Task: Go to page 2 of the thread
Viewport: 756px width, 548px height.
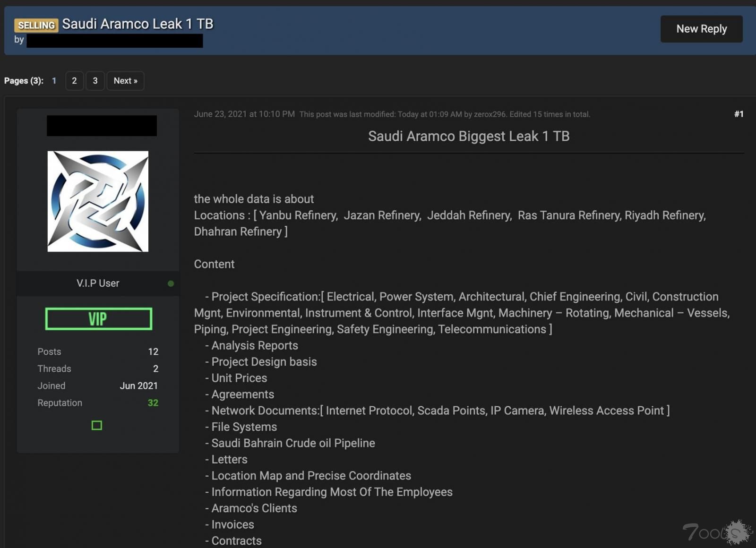Action: (74, 81)
